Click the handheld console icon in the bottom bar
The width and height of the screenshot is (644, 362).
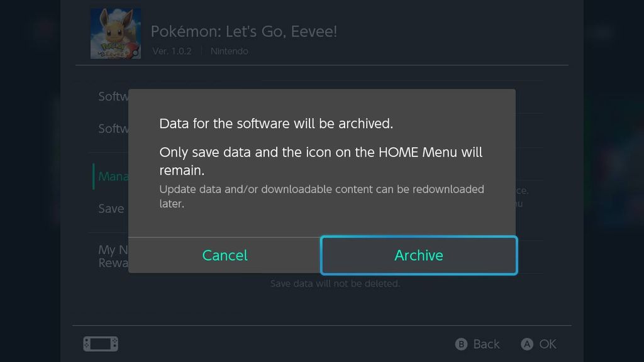(100, 344)
